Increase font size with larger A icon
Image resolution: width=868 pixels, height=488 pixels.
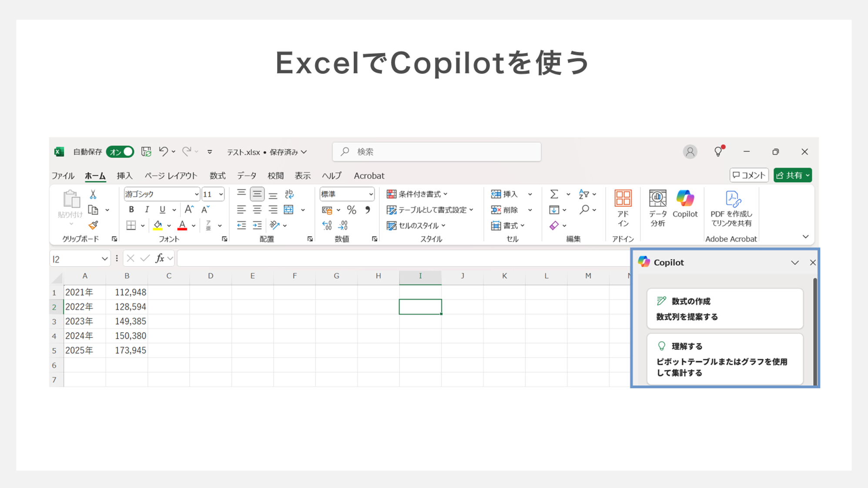click(x=189, y=210)
